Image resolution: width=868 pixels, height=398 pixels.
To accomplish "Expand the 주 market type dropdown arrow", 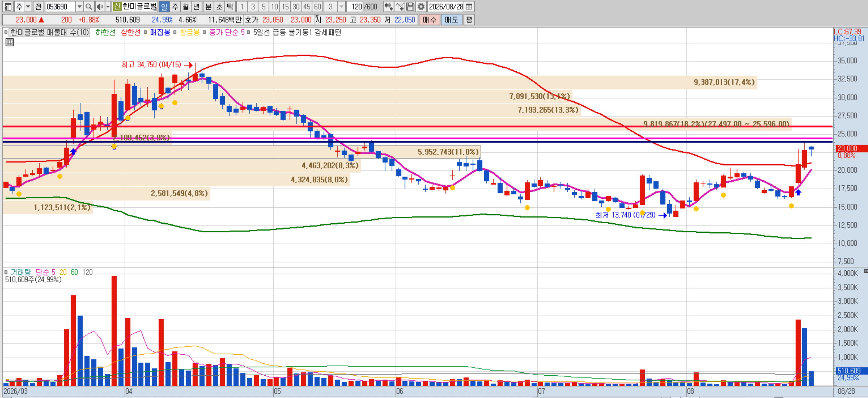I will click(x=28, y=6).
